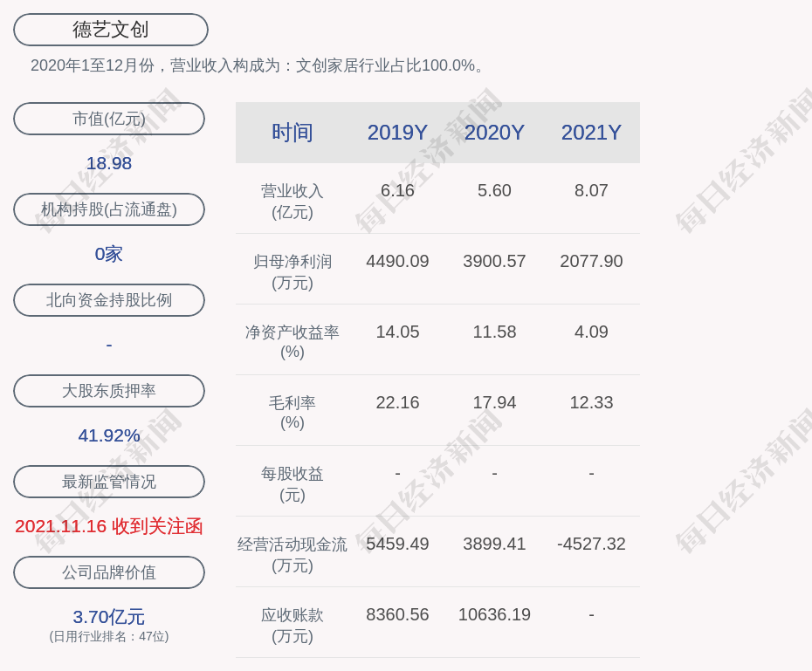812x671 pixels.
Task: Click the cash flow value 3899.41
Action: pyautogui.click(x=494, y=544)
